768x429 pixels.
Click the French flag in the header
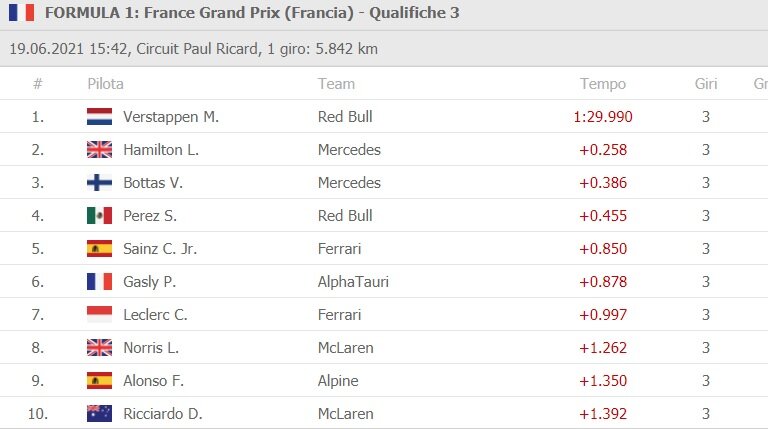click(20, 12)
